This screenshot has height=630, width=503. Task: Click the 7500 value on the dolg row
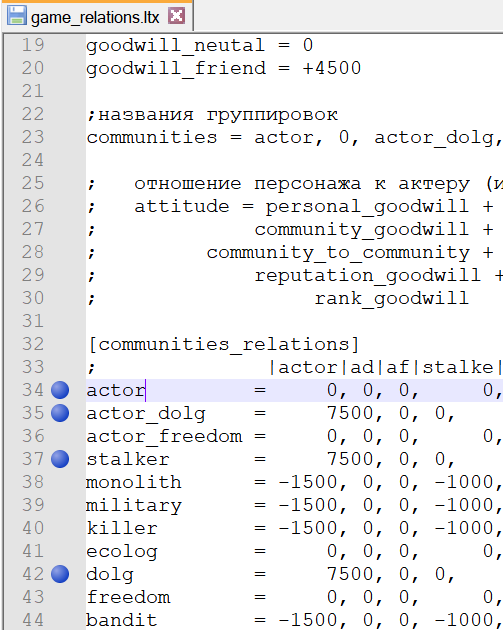pyautogui.click(x=350, y=574)
